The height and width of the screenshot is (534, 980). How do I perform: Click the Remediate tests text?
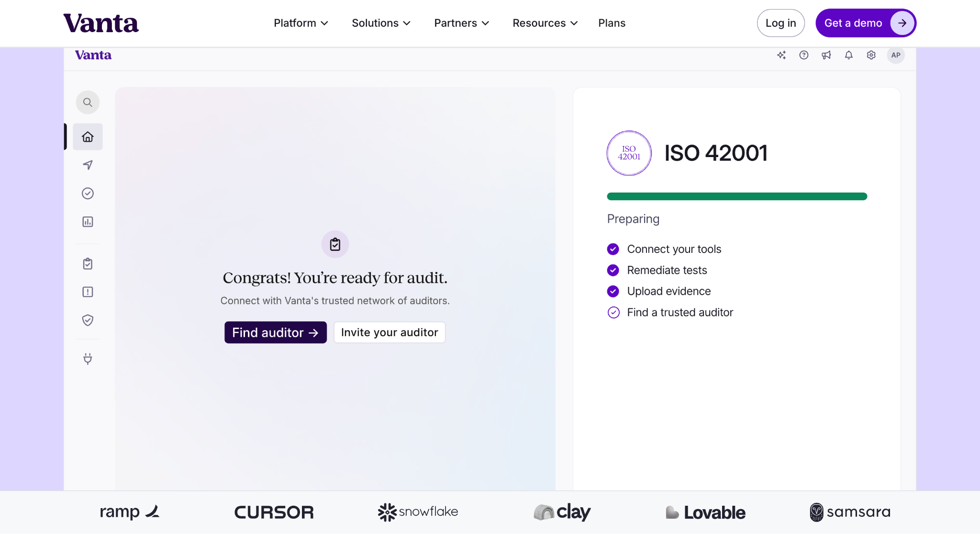pyautogui.click(x=667, y=270)
